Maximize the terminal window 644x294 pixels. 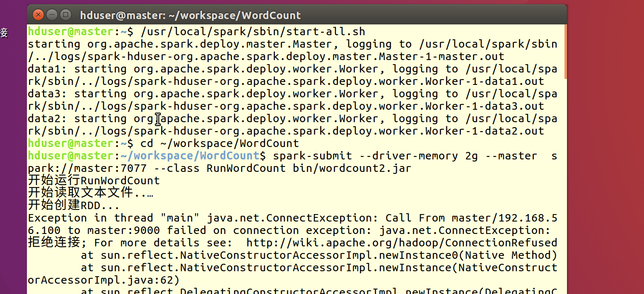click(x=65, y=15)
